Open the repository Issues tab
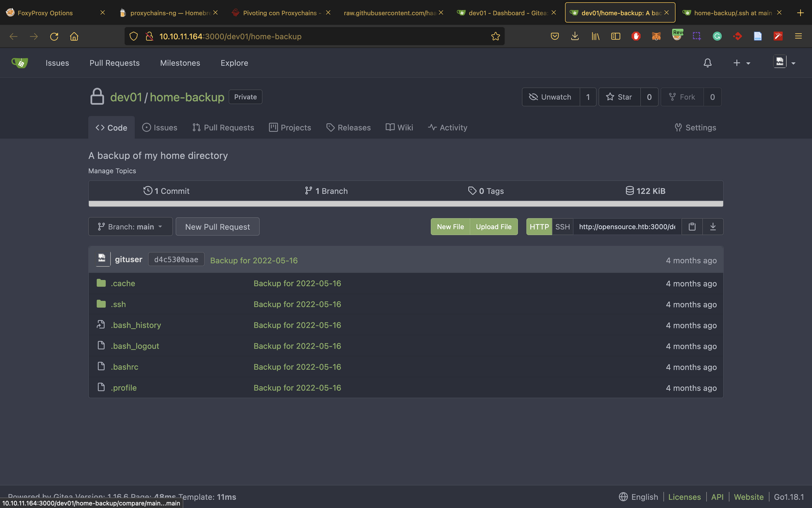The image size is (812, 508). 160,127
